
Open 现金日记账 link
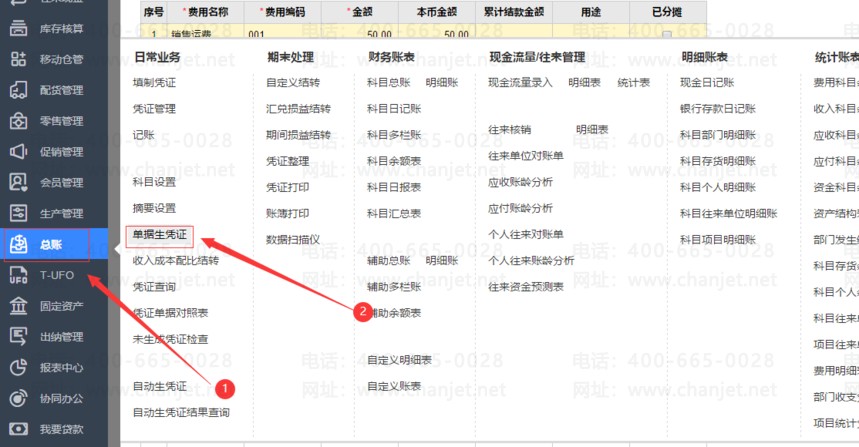707,83
